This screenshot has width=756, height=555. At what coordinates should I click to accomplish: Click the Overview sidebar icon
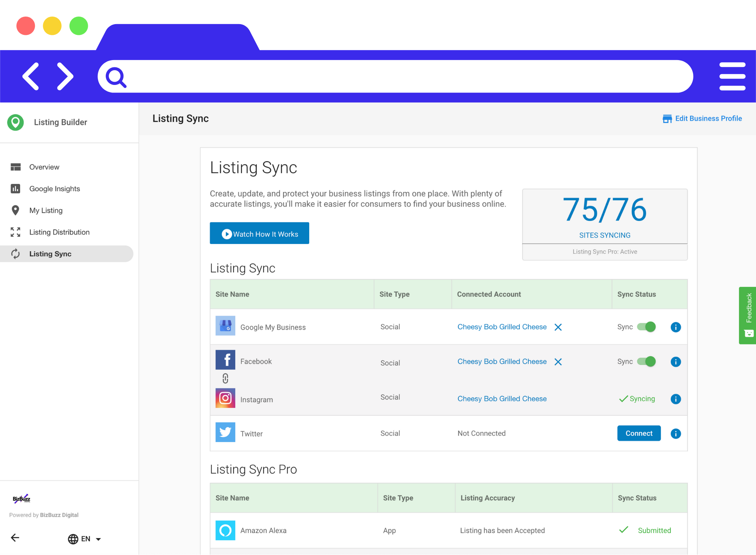pos(15,167)
